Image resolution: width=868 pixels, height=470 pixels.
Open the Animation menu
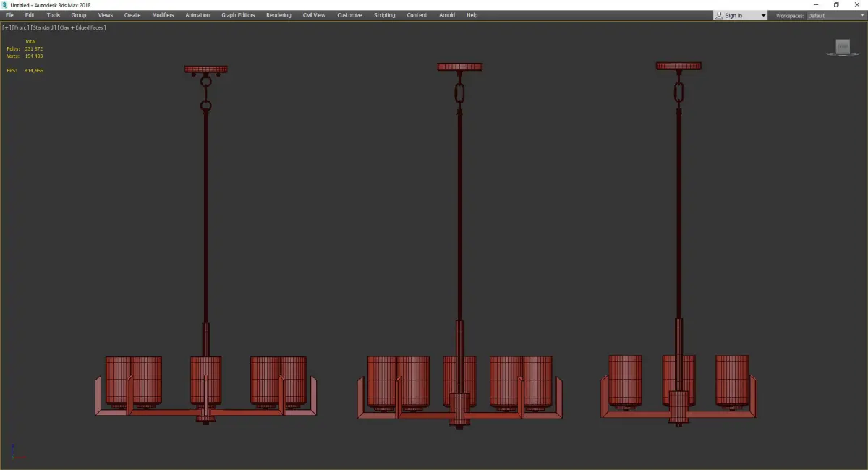197,15
